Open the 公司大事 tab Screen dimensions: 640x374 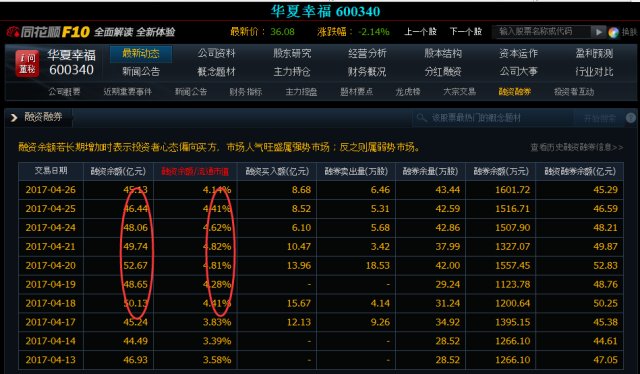point(518,72)
